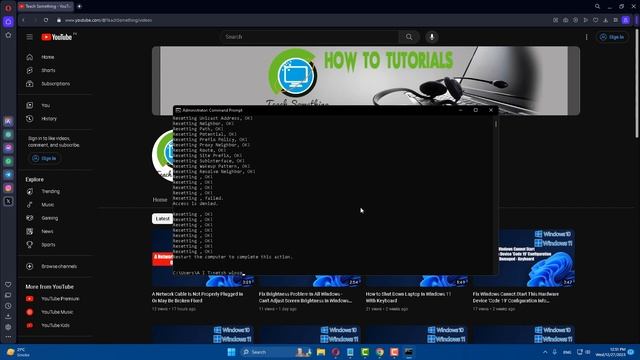Open settings gear in Opera sidebar

pyautogui.click(x=8, y=327)
